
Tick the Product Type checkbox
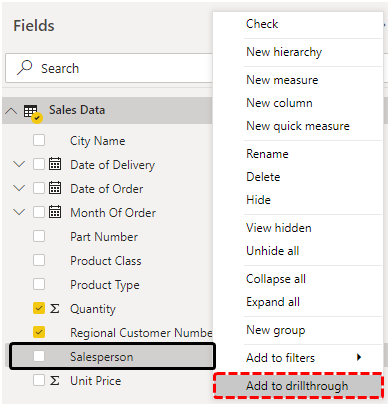click(39, 284)
